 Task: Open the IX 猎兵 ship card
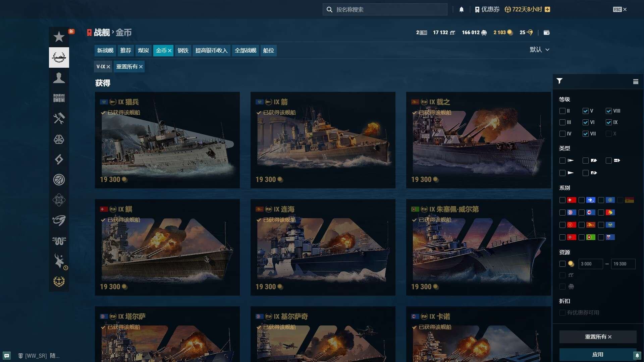coord(167,140)
